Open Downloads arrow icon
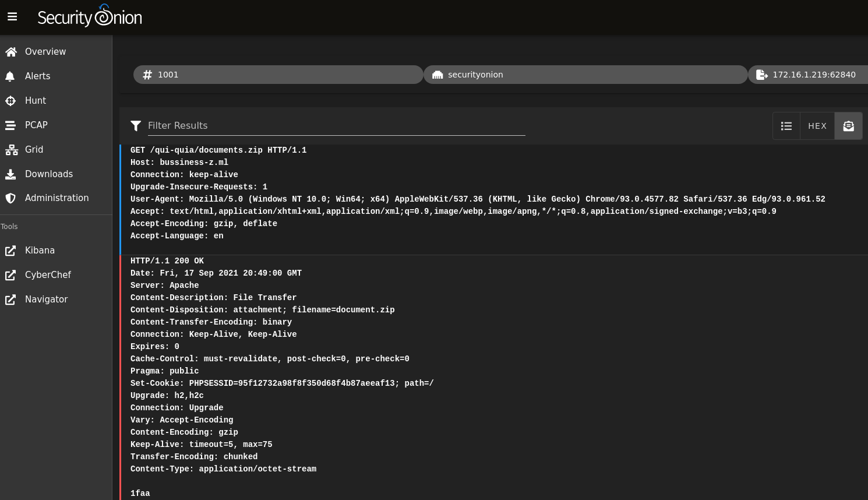This screenshot has width=868, height=500. (10, 174)
